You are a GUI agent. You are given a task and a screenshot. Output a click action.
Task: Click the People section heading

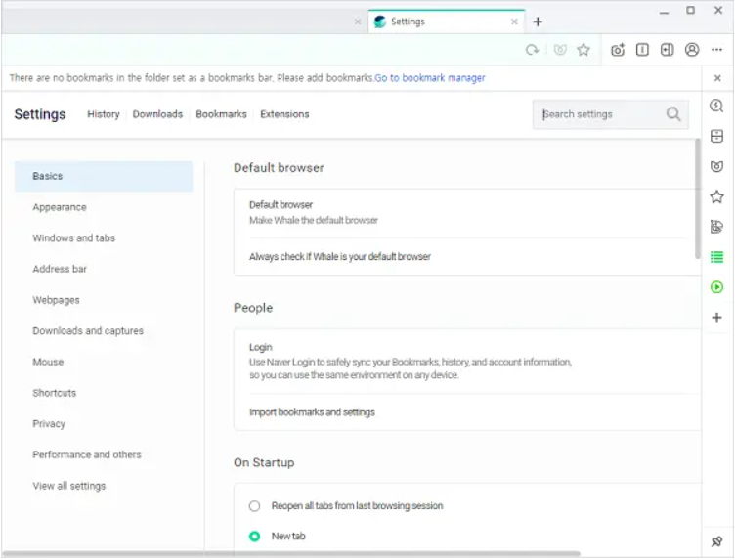(253, 308)
